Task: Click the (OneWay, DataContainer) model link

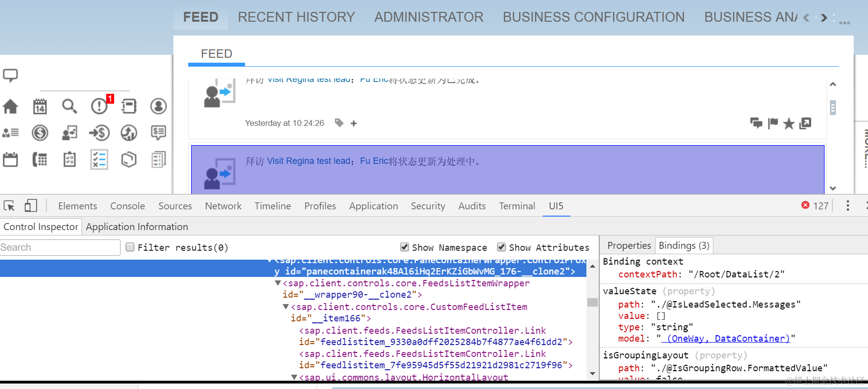Action: coord(726,339)
